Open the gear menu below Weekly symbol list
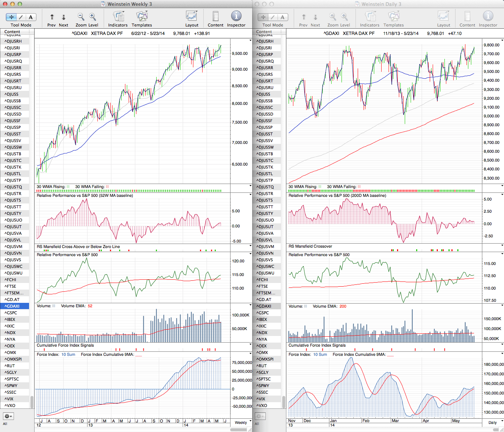Viewport: 504px width, 432px height. 8,416
